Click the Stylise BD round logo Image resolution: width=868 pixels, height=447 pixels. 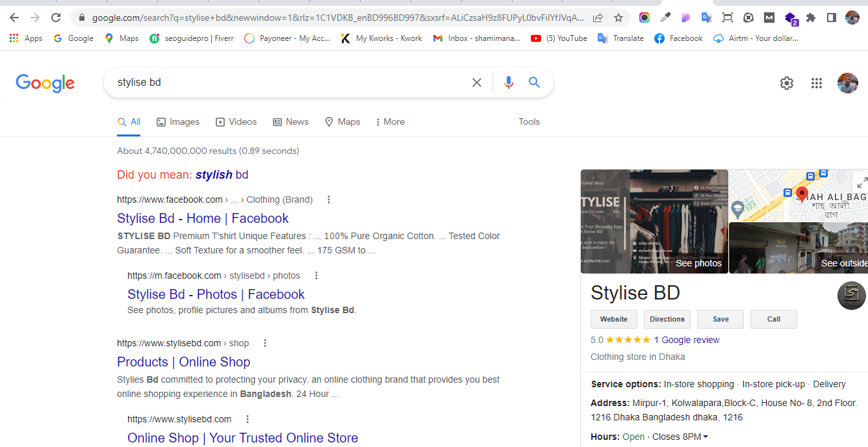point(851,296)
